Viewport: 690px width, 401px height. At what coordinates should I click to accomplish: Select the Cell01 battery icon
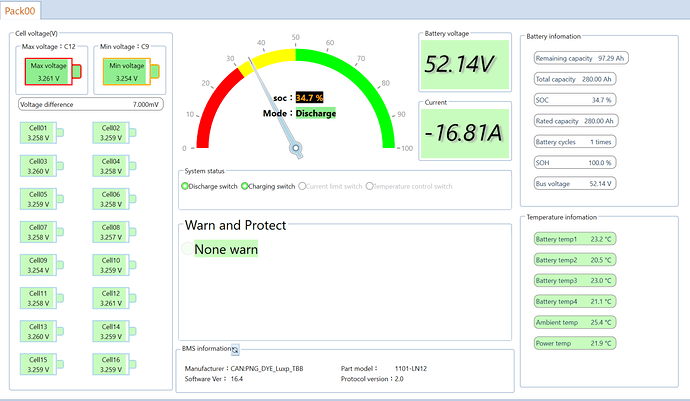point(42,132)
